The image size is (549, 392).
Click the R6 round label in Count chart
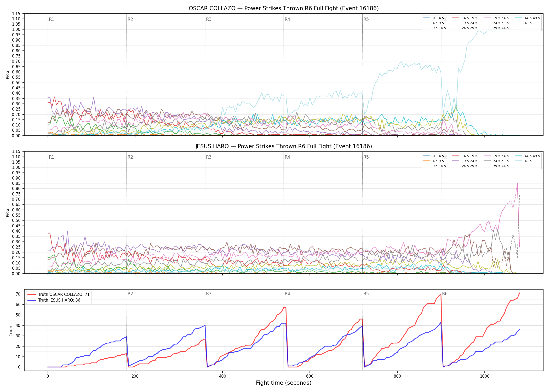click(445, 294)
